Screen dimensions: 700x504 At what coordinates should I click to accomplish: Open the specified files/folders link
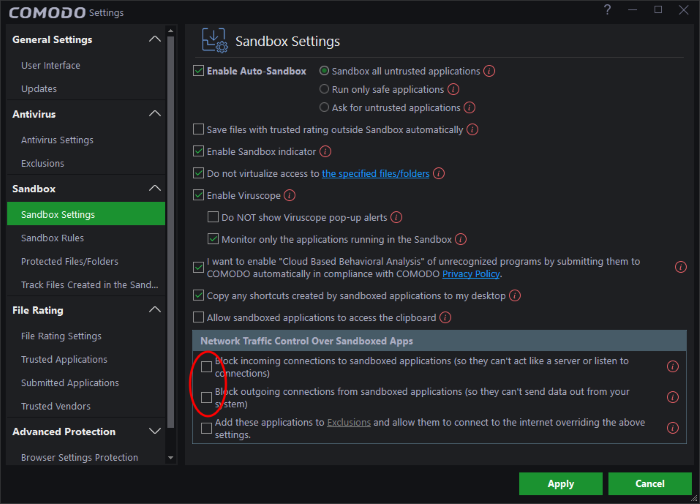(x=375, y=174)
